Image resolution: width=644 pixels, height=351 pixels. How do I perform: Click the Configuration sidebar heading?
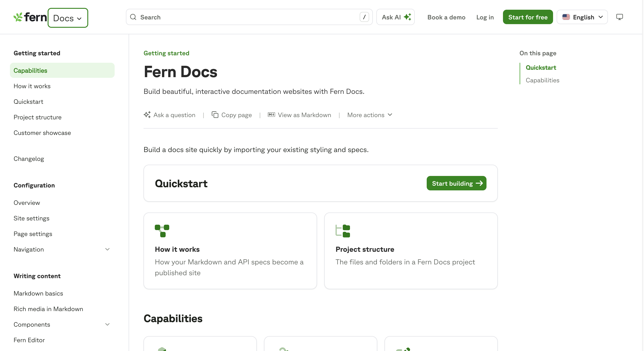point(34,185)
